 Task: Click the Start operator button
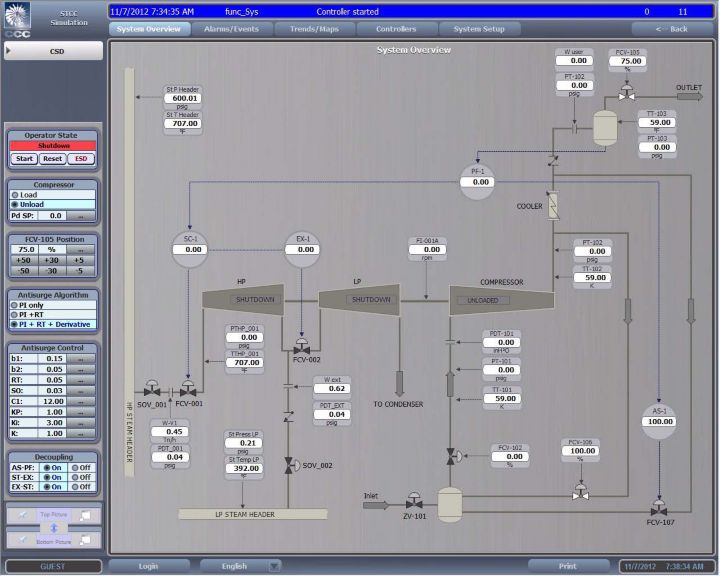point(24,159)
